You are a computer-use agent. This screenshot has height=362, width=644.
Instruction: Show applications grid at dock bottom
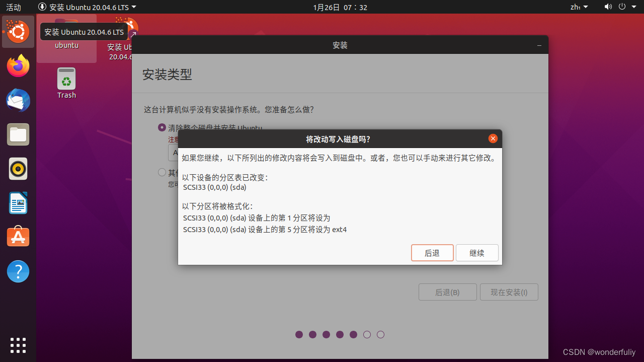click(x=18, y=345)
